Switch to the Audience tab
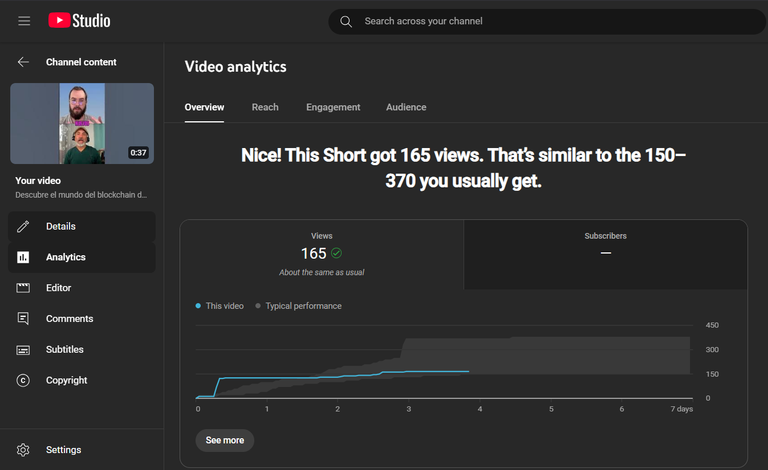768x470 pixels. click(406, 107)
